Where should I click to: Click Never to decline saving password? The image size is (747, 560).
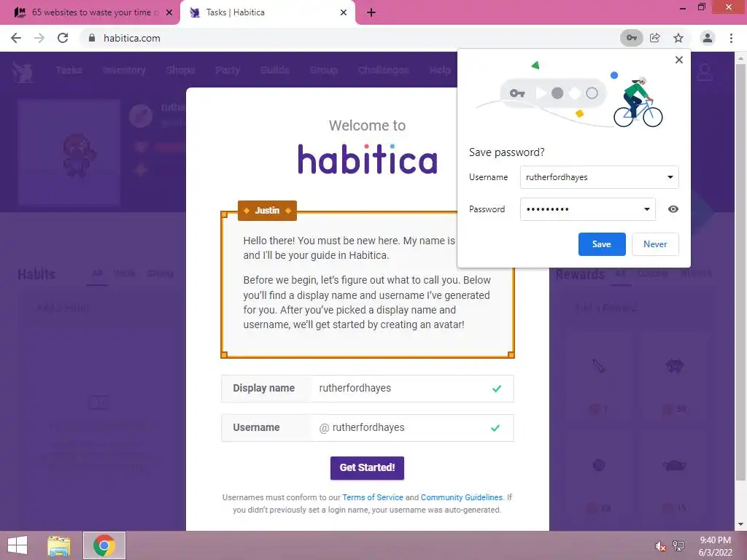coord(655,244)
